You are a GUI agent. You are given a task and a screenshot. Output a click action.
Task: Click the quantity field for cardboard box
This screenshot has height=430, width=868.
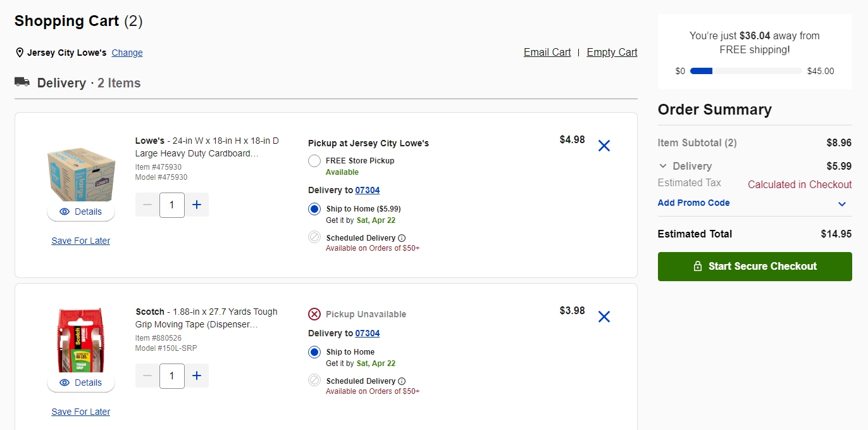point(172,205)
